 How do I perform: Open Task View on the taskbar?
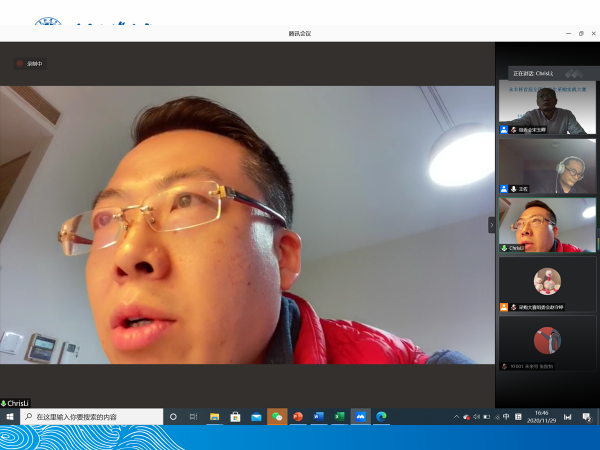tap(193, 416)
